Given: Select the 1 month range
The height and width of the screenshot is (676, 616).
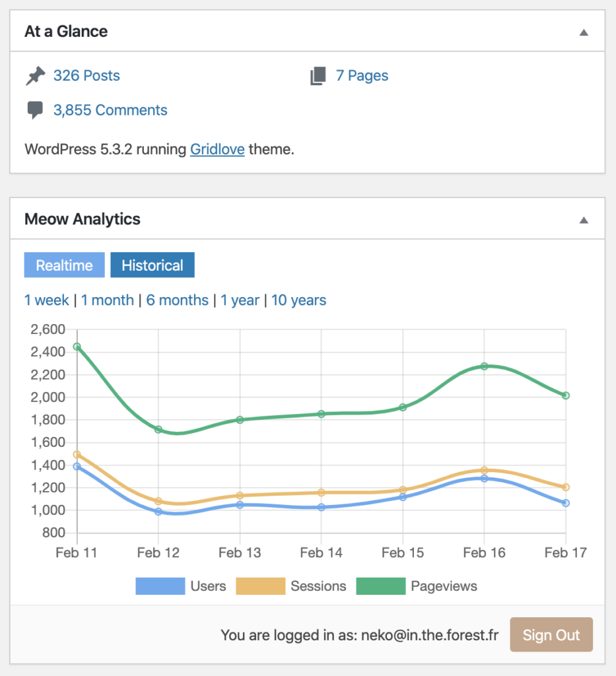Looking at the screenshot, I should 108,300.
